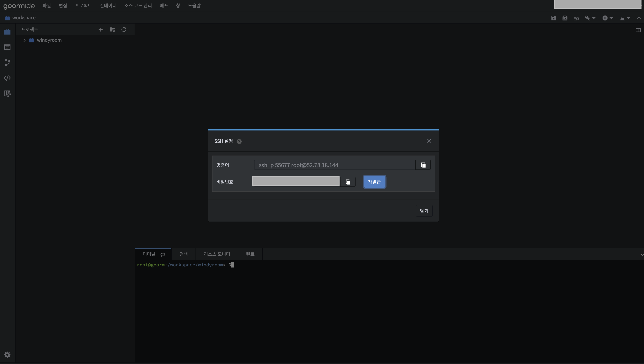Click the ssh command input field
Viewport: 644px width, 364px height.
pos(335,165)
